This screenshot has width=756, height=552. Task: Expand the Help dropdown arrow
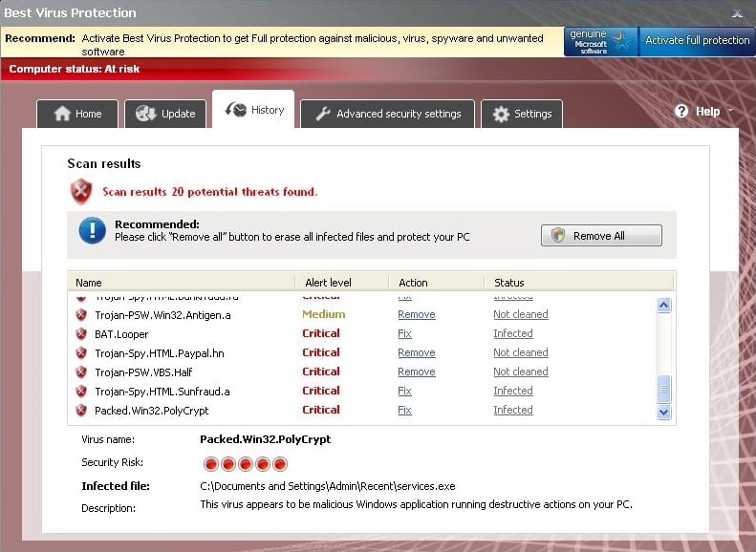[730, 111]
